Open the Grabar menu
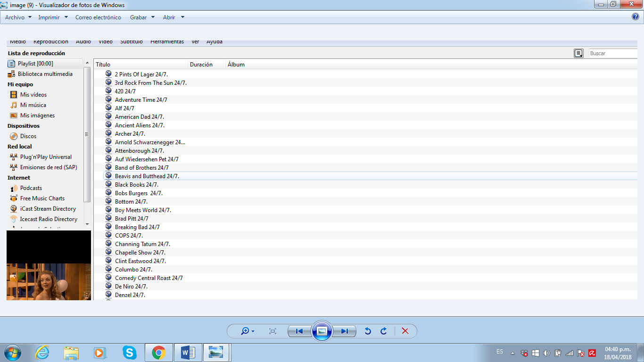 click(142, 17)
